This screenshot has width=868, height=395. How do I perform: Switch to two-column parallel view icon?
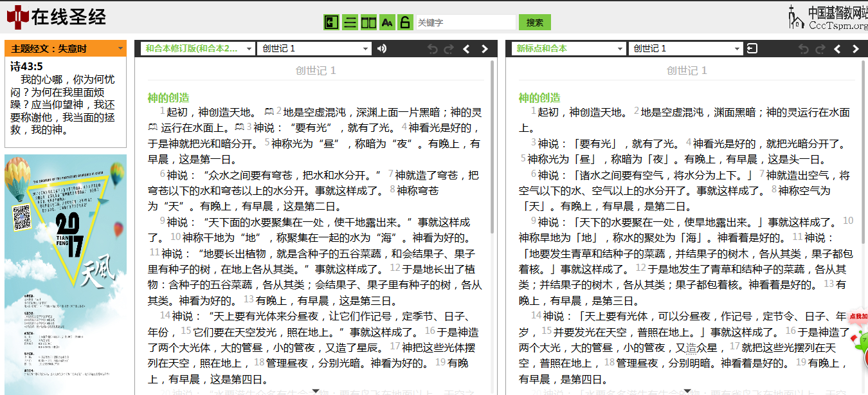point(368,23)
